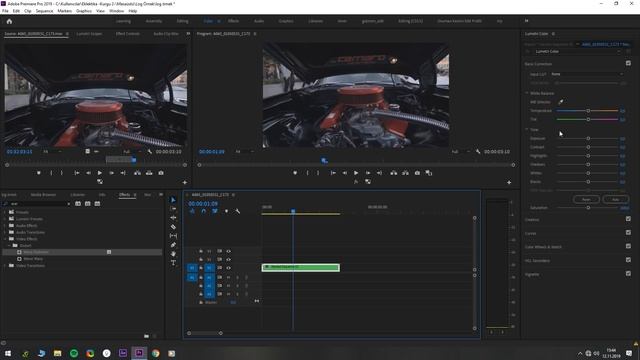Click Insert button in Source monitor
This screenshot has height=360, width=640.
pos(138,173)
